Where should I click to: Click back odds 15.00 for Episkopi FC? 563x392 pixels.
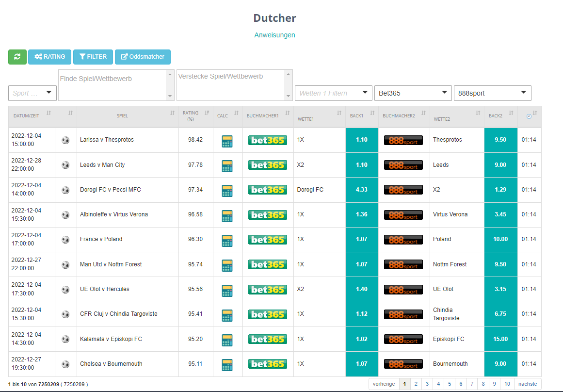(500, 339)
